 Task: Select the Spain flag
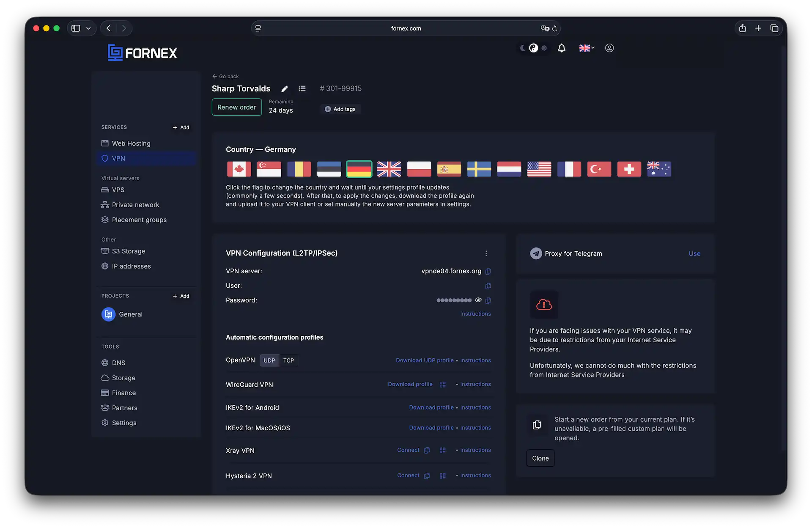449,169
